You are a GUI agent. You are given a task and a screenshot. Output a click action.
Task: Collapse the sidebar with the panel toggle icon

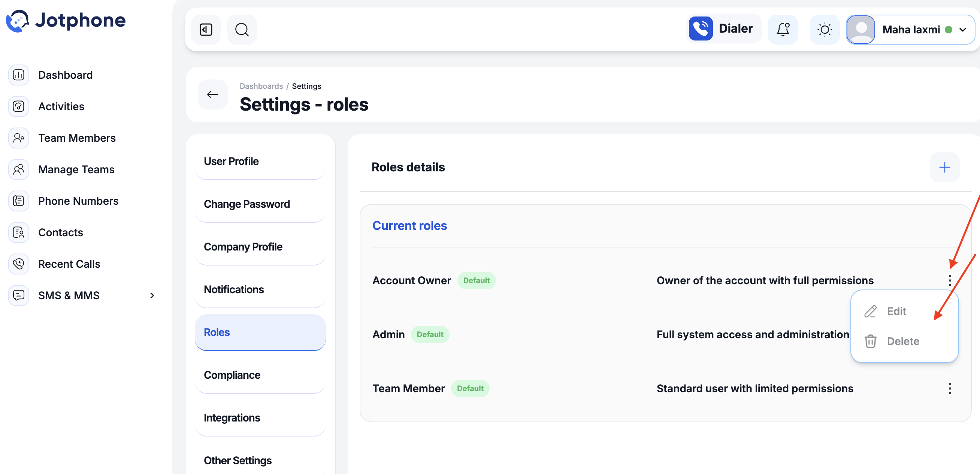coord(206,29)
